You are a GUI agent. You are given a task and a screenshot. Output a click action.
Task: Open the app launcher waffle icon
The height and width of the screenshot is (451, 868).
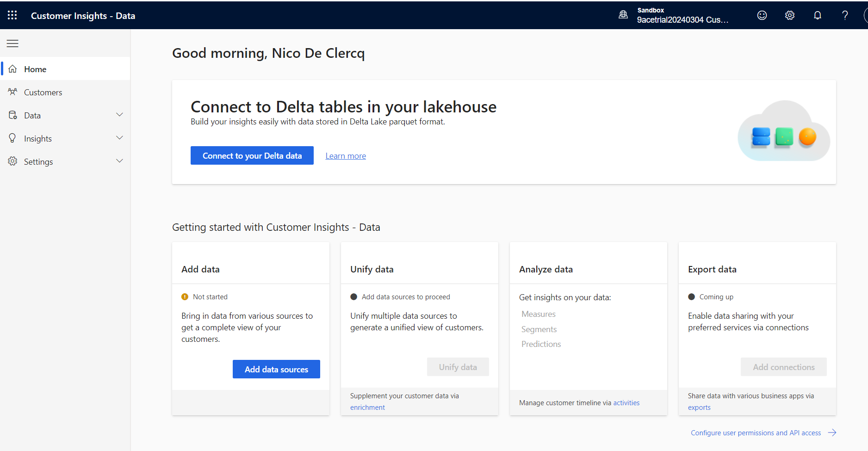12,15
